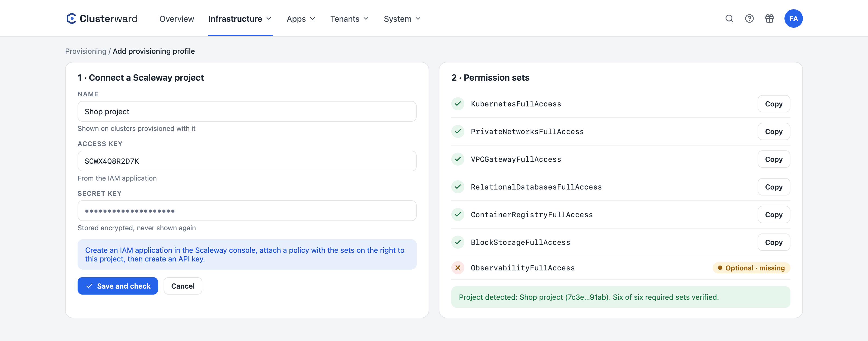
Task: Click the BlockStorageFullAccess green check icon
Action: [458, 242]
